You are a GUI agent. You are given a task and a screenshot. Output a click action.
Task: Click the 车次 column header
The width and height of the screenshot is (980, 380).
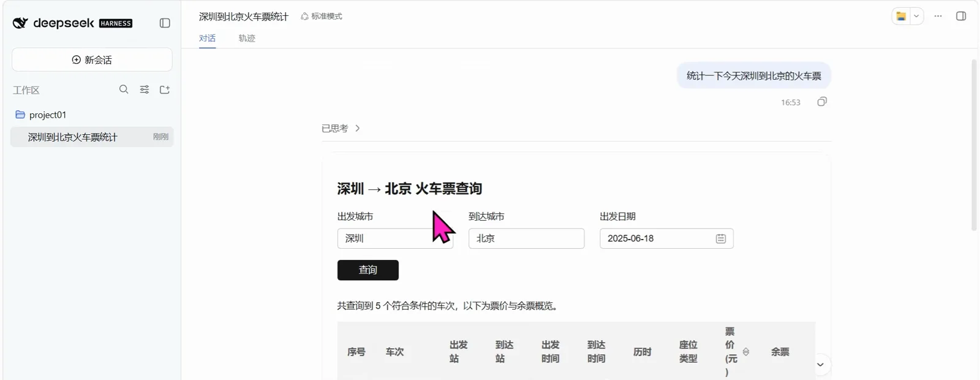tap(394, 352)
